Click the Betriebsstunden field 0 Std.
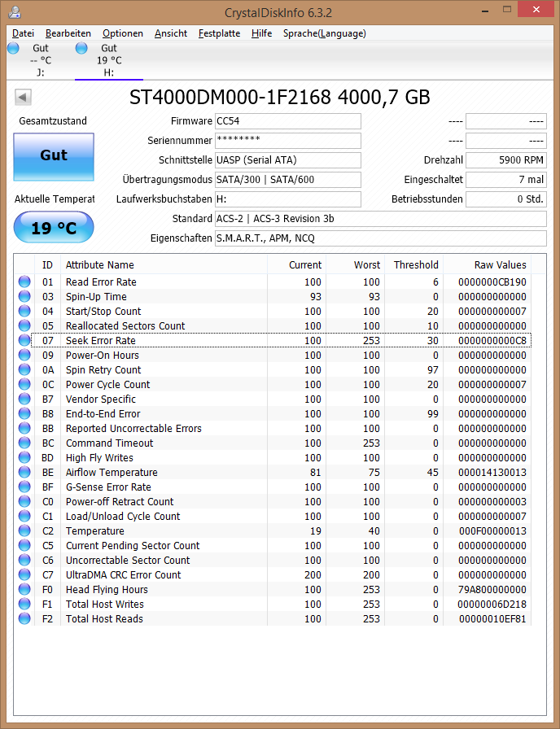Image resolution: width=560 pixels, height=729 pixels. (506, 199)
